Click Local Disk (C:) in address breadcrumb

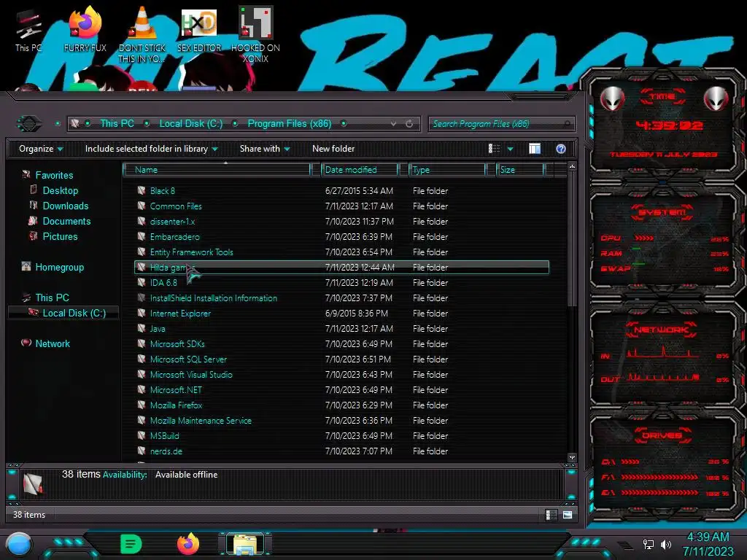pos(191,124)
